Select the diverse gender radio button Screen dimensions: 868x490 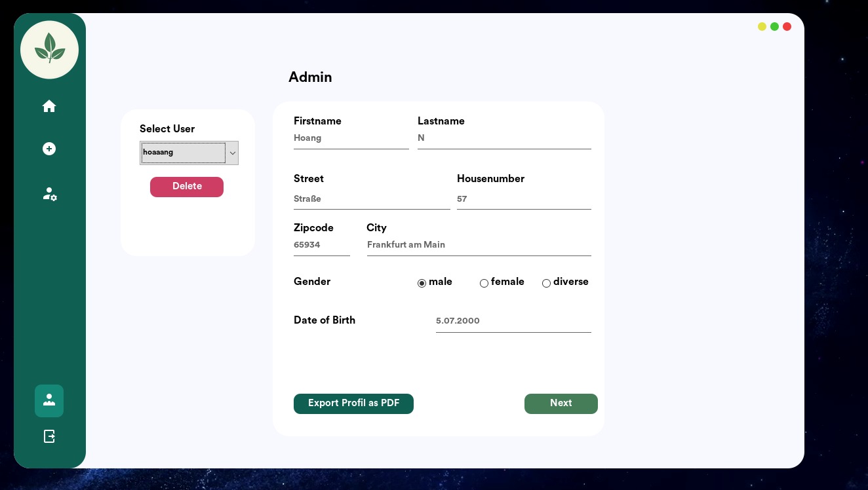(546, 284)
